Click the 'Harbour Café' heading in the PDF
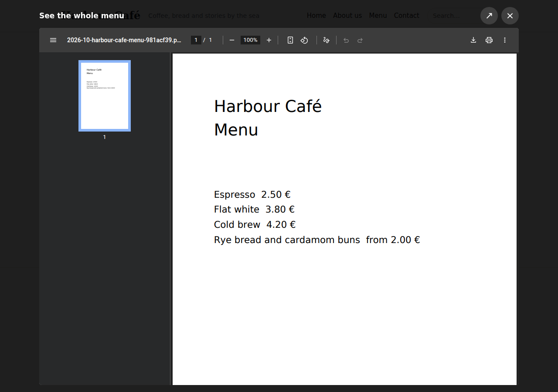The image size is (558, 392). pos(268,106)
